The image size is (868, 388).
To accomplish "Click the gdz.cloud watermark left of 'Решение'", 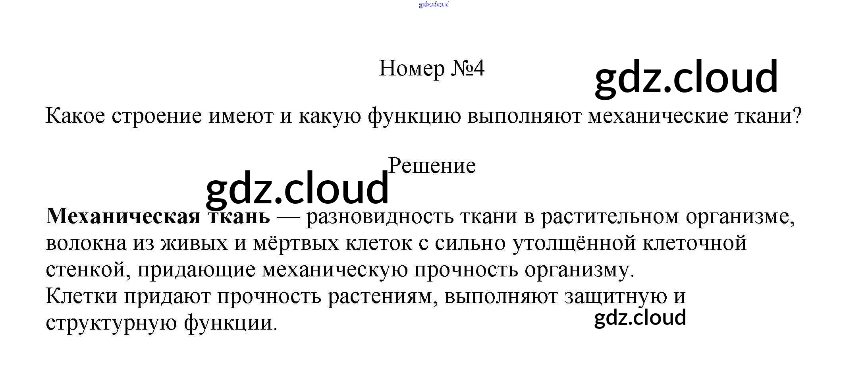I will 297,188.
